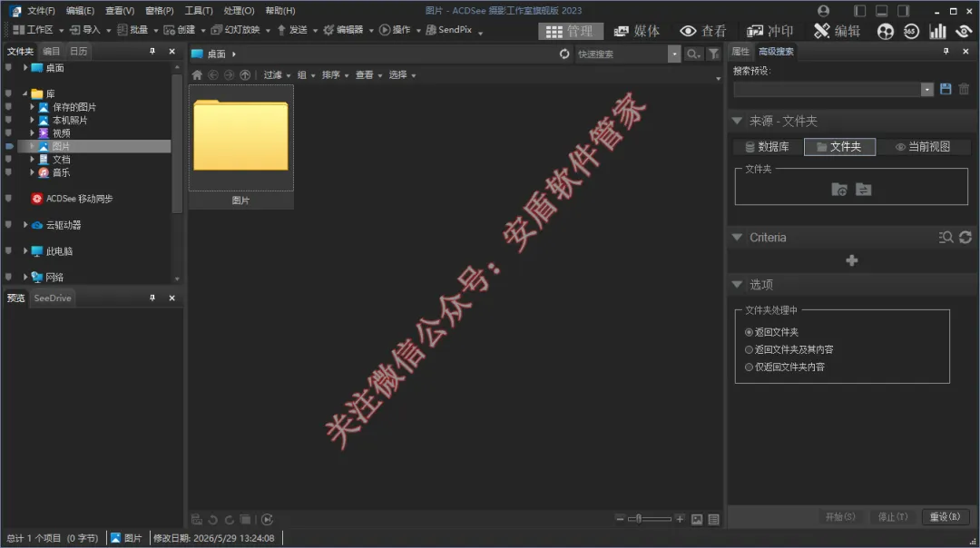The width and height of the screenshot is (980, 548).
Task: Click in the 快速搜索 search field
Action: [621, 54]
